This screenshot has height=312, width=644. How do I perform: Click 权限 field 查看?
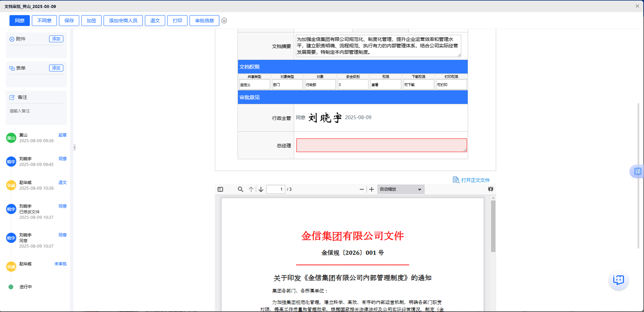pos(385,84)
